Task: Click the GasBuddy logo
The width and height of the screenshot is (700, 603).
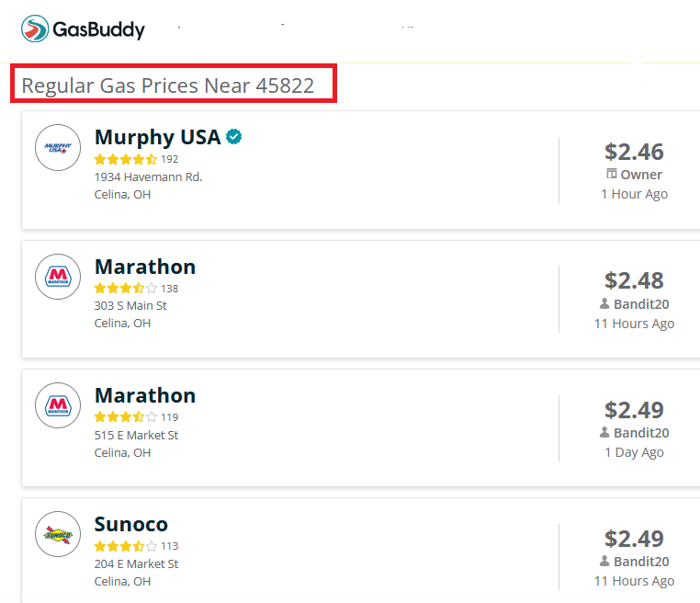Action: 83,29
